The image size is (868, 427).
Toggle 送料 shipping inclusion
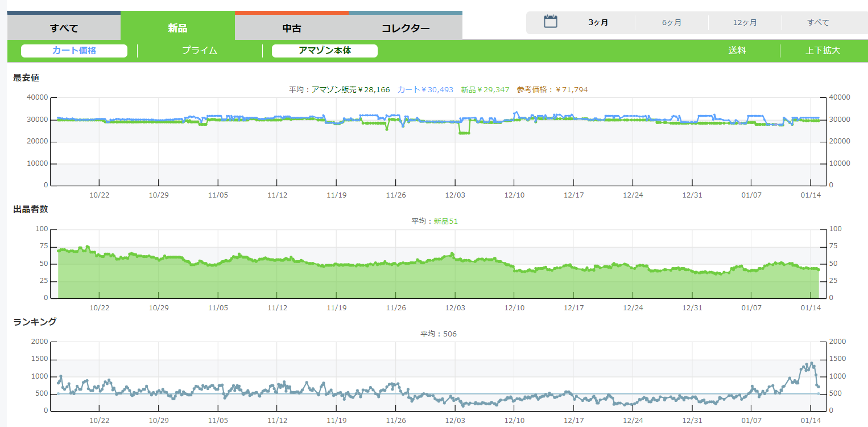(x=737, y=51)
